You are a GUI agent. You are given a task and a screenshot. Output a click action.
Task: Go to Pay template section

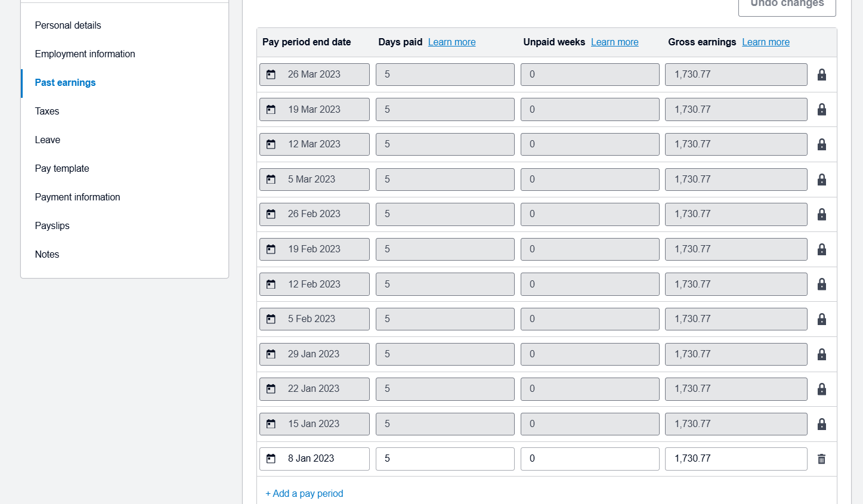tap(62, 168)
